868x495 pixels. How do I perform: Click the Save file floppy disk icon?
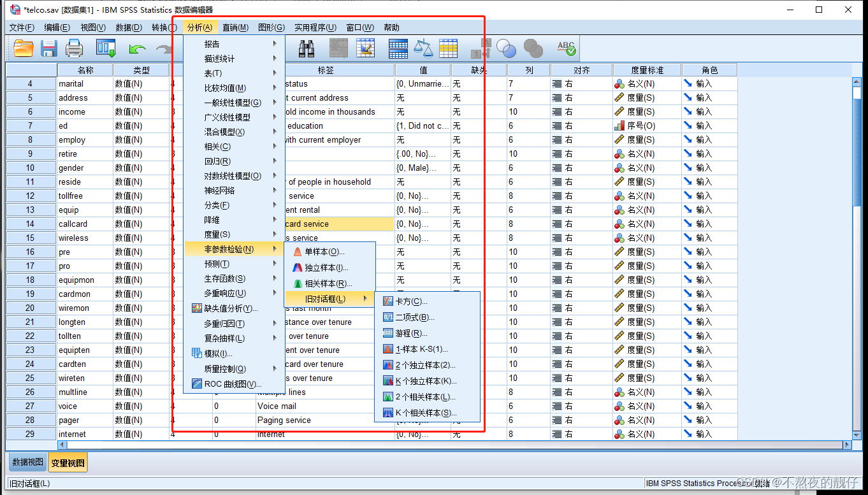coord(49,48)
